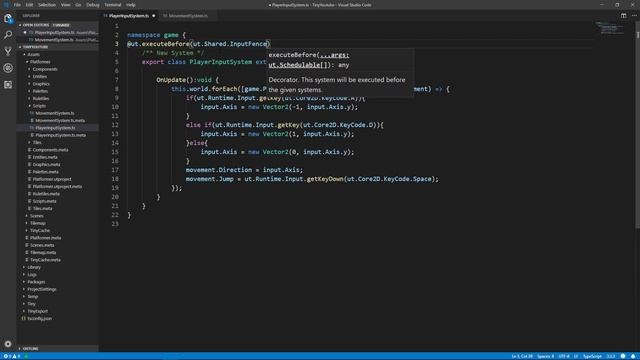Screen dimensions: 640x360
Task: Click the LF end-of-line indicator
Action: [576, 356]
